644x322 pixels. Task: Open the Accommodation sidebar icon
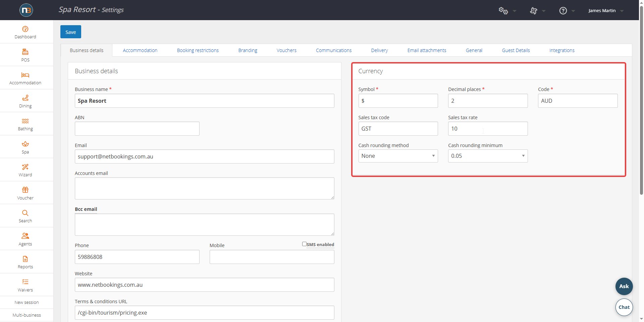(x=25, y=75)
